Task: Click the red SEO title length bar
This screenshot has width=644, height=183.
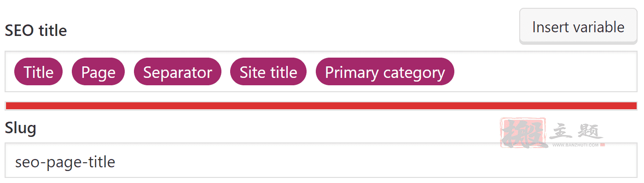Action: point(321,106)
